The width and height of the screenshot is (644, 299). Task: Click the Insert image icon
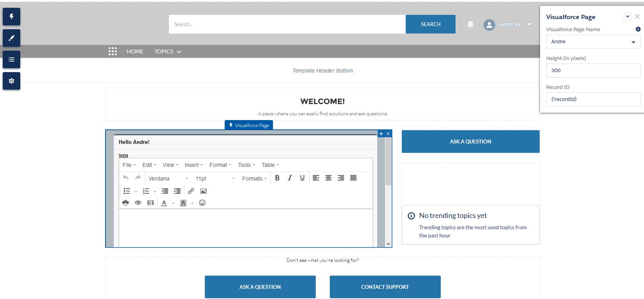[x=203, y=191]
